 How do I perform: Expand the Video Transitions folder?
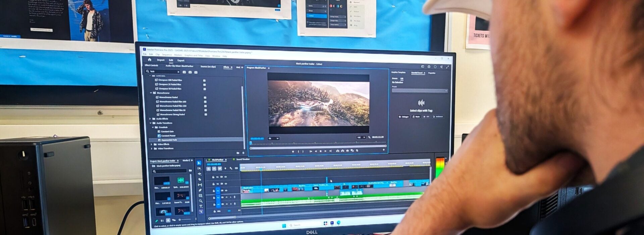152,148
